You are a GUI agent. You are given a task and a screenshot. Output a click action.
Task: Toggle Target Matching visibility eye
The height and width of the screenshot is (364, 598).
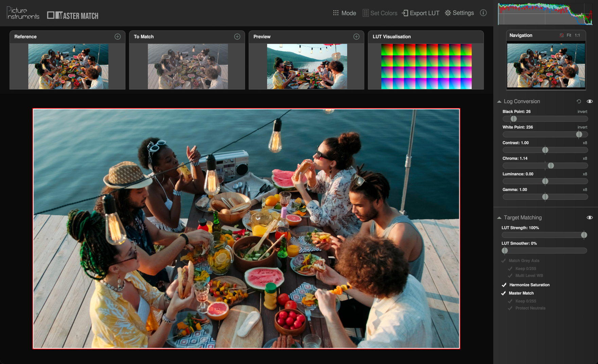point(590,218)
